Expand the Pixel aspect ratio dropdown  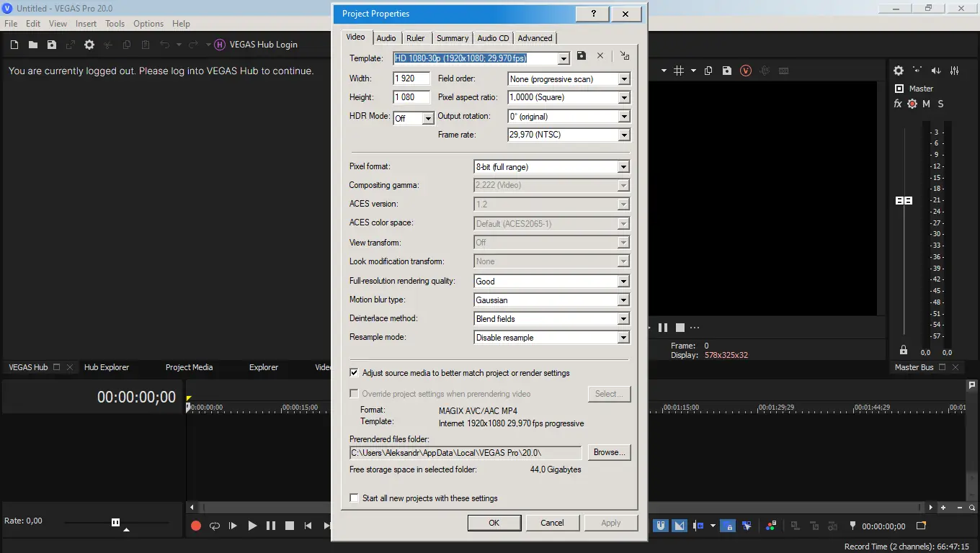pyautogui.click(x=624, y=97)
